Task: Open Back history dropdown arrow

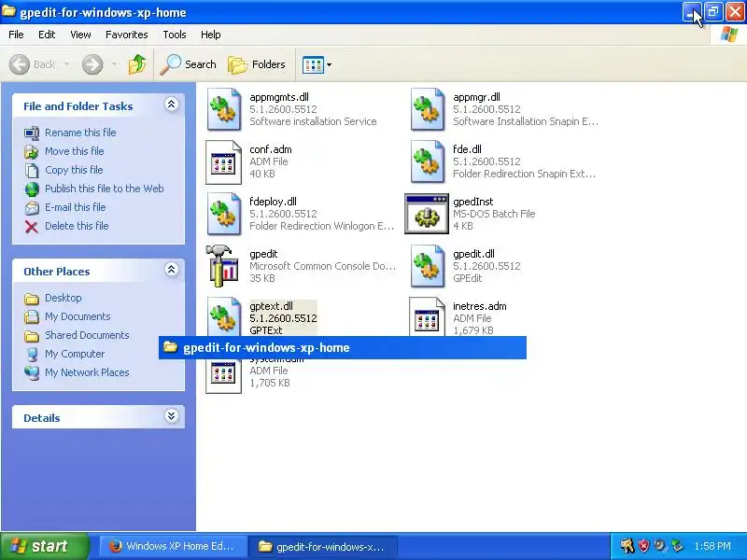Action: [x=66, y=64]
